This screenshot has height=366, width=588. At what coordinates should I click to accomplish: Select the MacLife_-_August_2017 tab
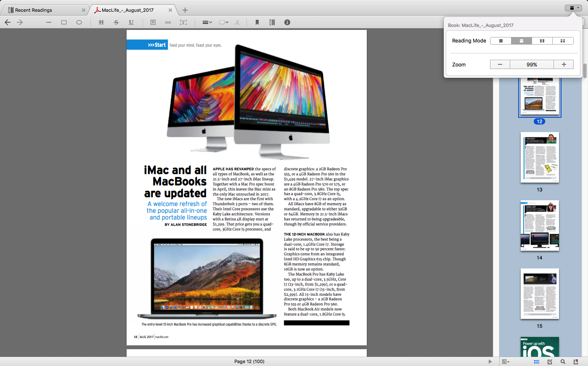click(x=132, y=10)
